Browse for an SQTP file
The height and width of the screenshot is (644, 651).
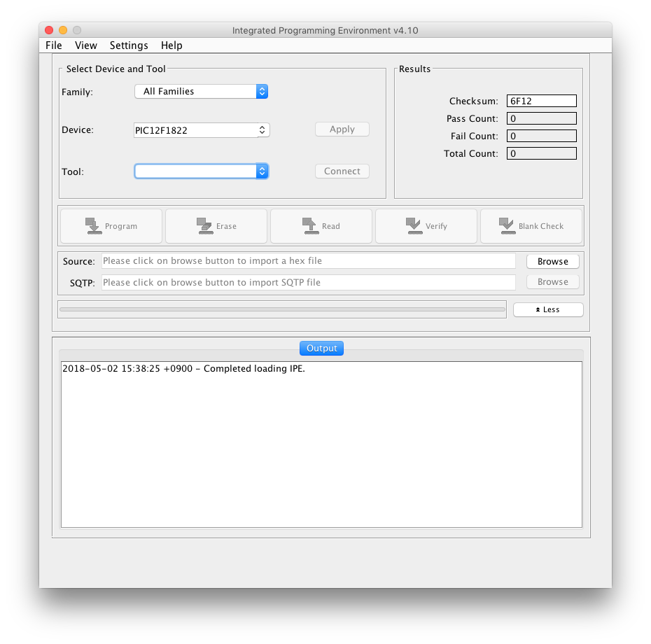pyautogui.click(x=552, y=282)
